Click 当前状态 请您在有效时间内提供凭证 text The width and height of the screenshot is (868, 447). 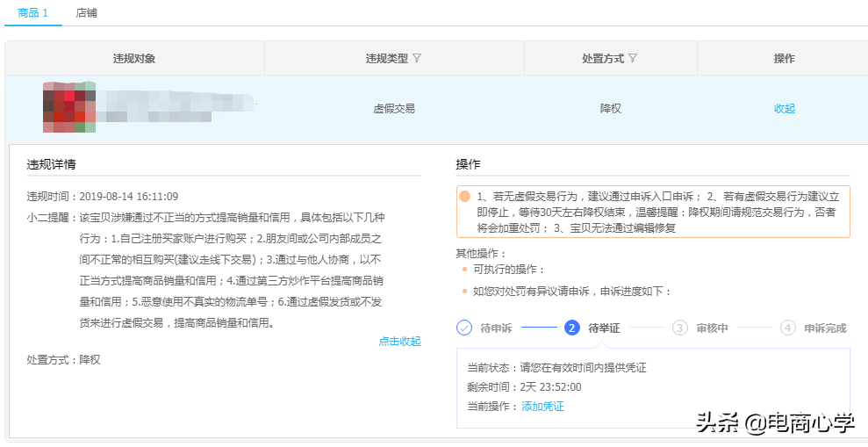click(x=557, y=368)
